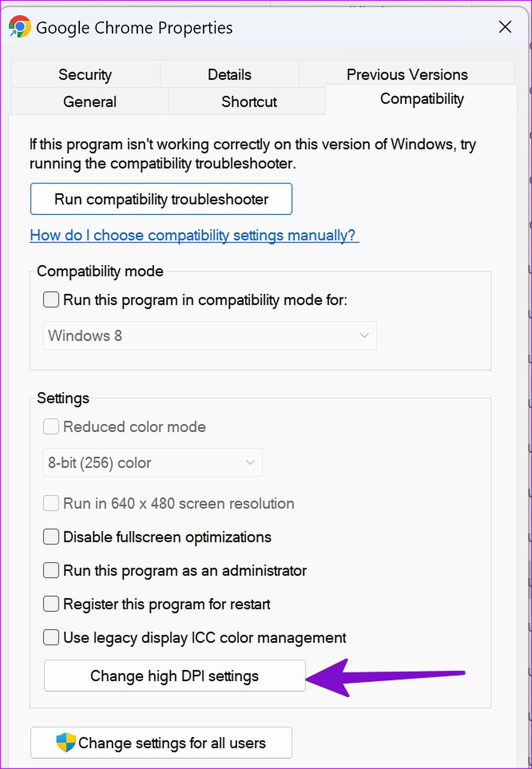The width and height of the screenshot is (532, 769).
Task: Click the Google Chrome icon in title bar
Action: (20, 27)
